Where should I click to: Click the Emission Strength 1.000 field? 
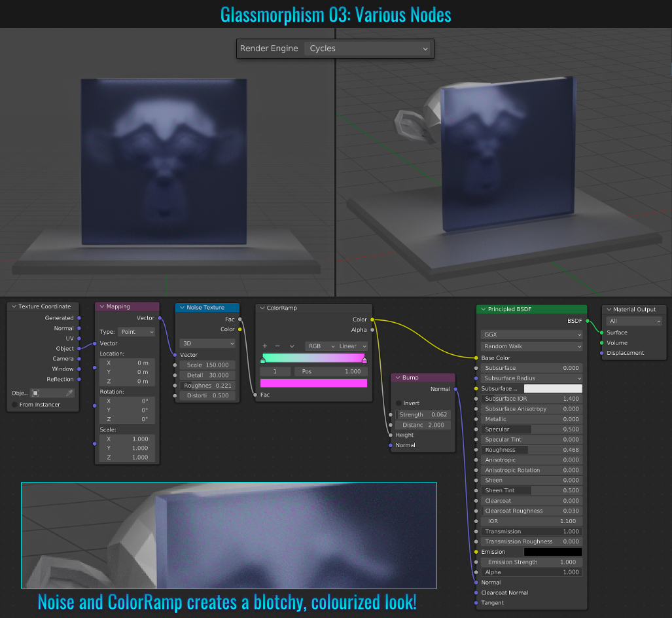coord(531,562)
